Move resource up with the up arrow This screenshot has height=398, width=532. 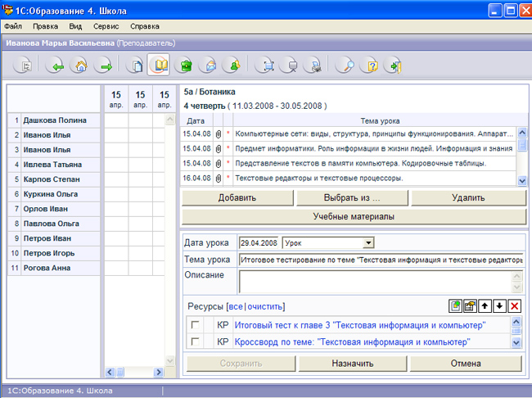tap(485, 306)
